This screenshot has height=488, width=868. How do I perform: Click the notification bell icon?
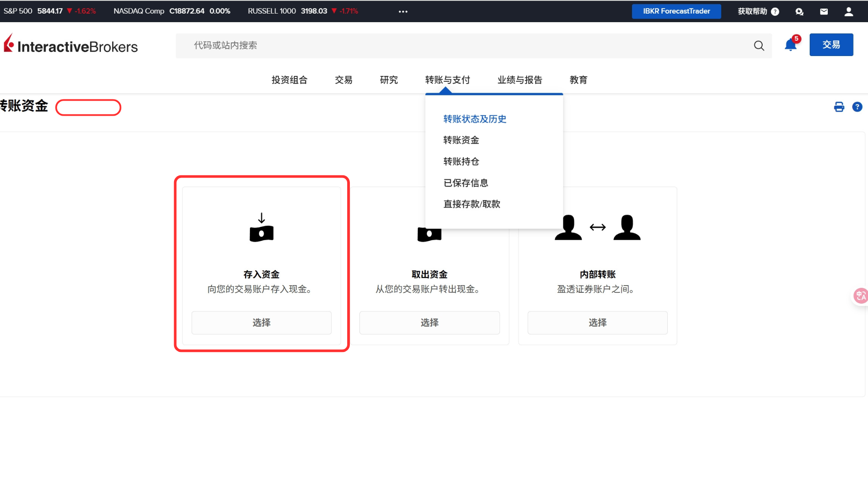pos(790,45)
